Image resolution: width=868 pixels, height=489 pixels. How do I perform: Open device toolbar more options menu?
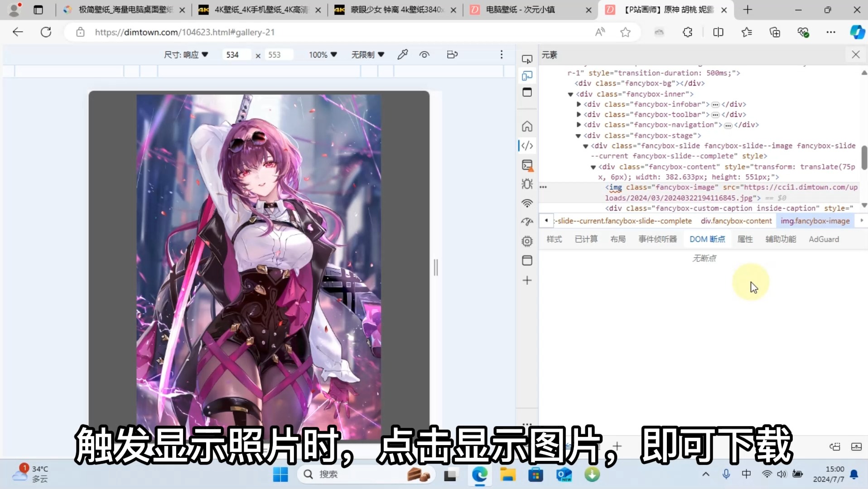pyautogui.click(x=502, y=55)
